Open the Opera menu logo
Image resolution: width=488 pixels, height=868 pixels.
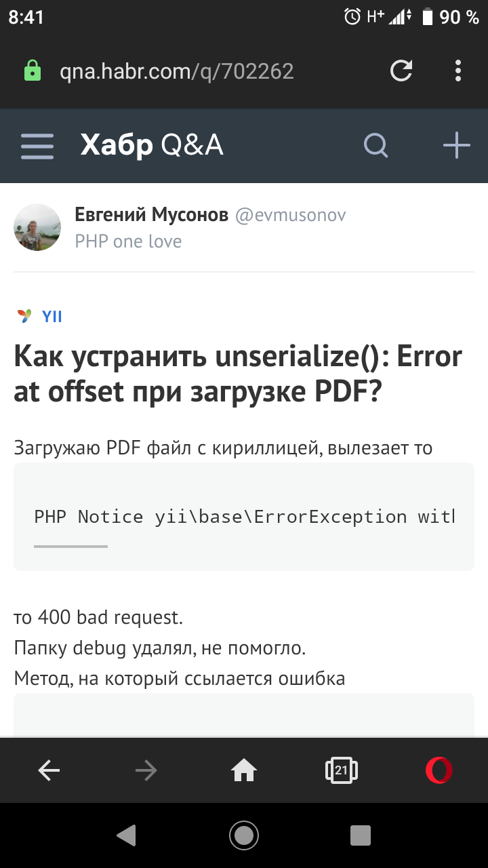439,770
